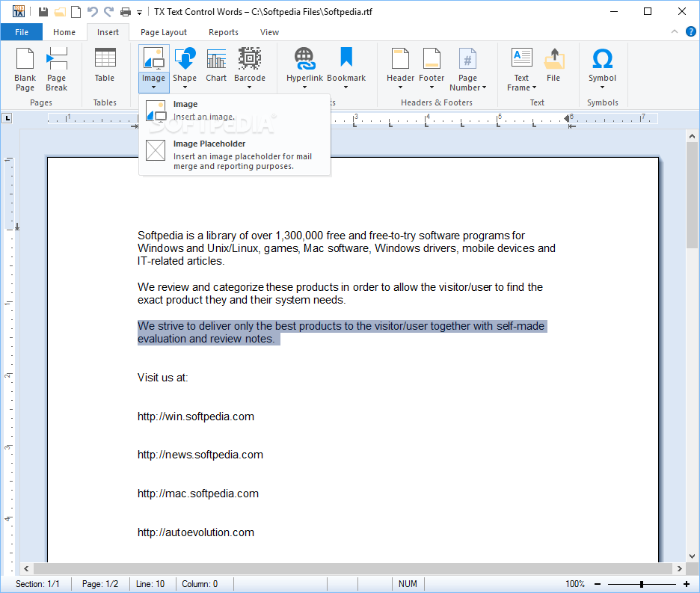
Task: Choose Image from the dropdown menu
Action: click(x=234, y=110)
